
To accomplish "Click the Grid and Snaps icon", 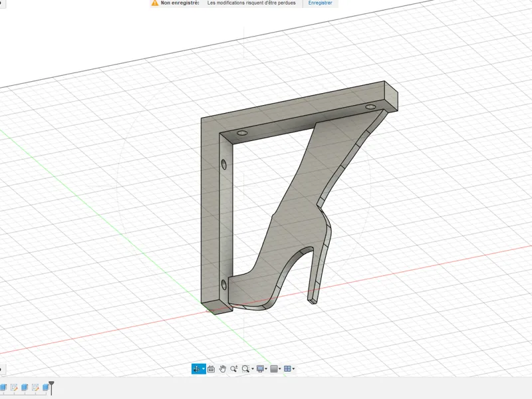I will coord(274,369).
